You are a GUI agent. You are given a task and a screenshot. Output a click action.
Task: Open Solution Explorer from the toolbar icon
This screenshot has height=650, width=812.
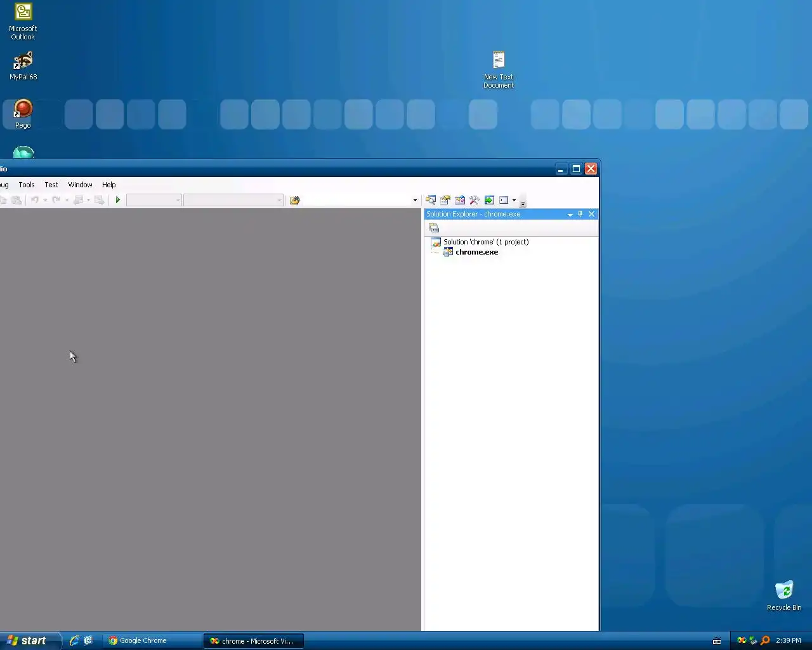431,200
